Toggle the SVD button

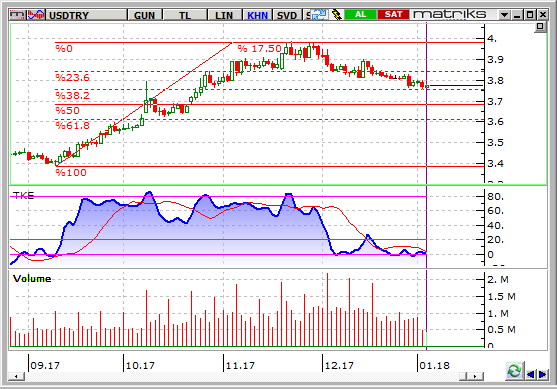pyautogui.click(x=287, y=15)
